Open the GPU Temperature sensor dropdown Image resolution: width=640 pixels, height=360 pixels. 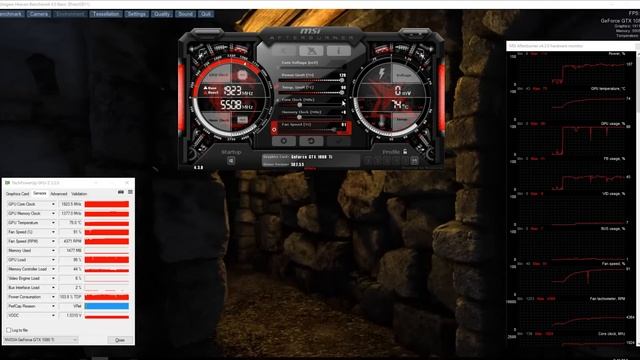(x=53, y=223)
